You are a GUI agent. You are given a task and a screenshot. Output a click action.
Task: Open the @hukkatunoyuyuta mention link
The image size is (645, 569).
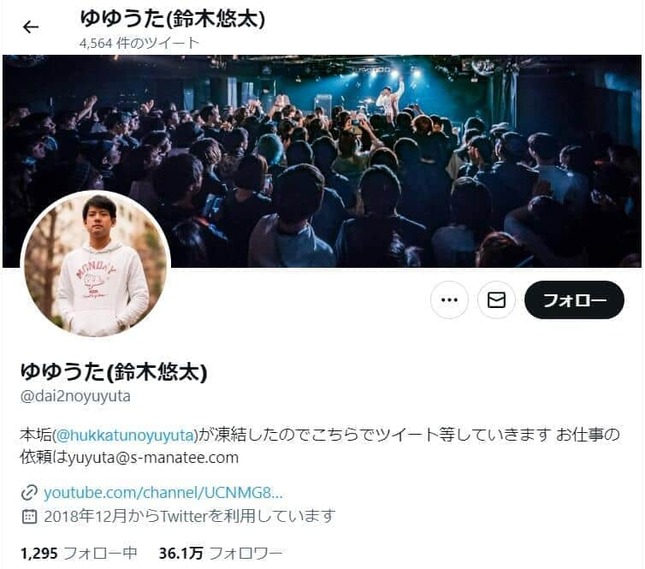pos(125,435)
